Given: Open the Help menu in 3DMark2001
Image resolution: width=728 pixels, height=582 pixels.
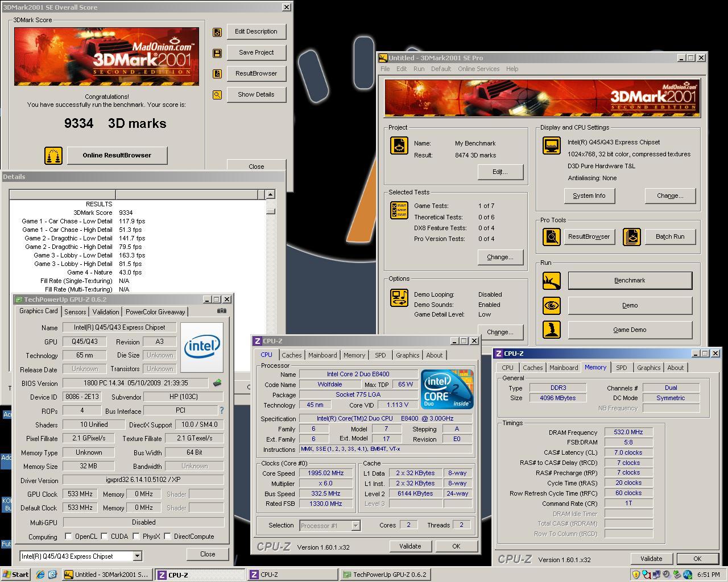Looking at the screenshot, I should [512, 69].
